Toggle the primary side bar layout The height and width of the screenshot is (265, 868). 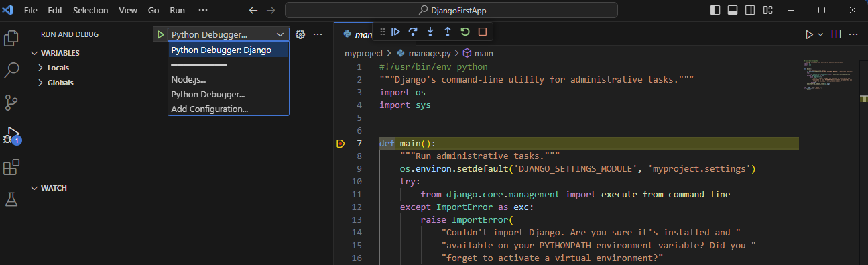click(x=715, y=11)
